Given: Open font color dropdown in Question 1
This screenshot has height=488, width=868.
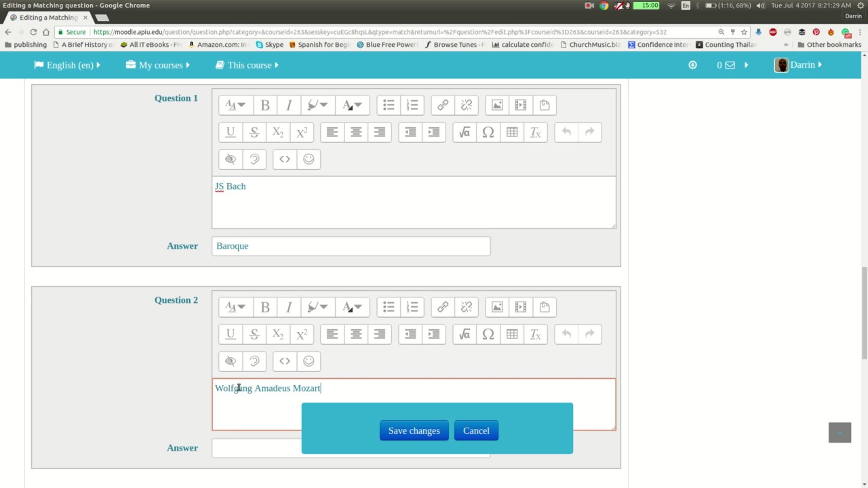Looking at the screenshot, I should coord(353,105).
